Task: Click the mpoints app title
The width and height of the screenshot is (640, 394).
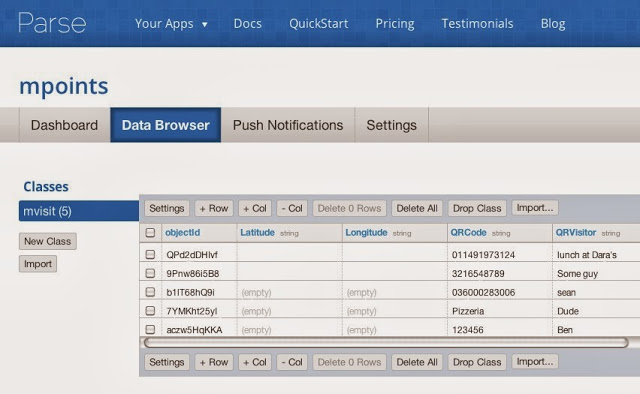Action: click(64, 86)
